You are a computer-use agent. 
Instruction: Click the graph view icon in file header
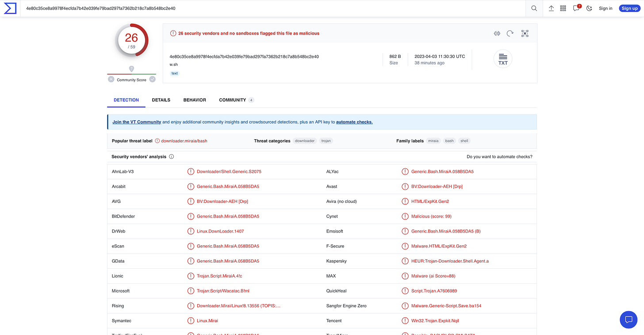[525, 34]
